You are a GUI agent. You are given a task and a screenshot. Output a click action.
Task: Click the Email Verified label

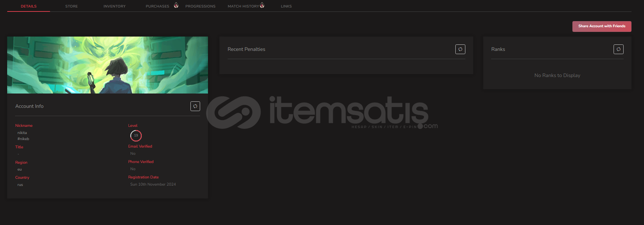tap(140, 146)
